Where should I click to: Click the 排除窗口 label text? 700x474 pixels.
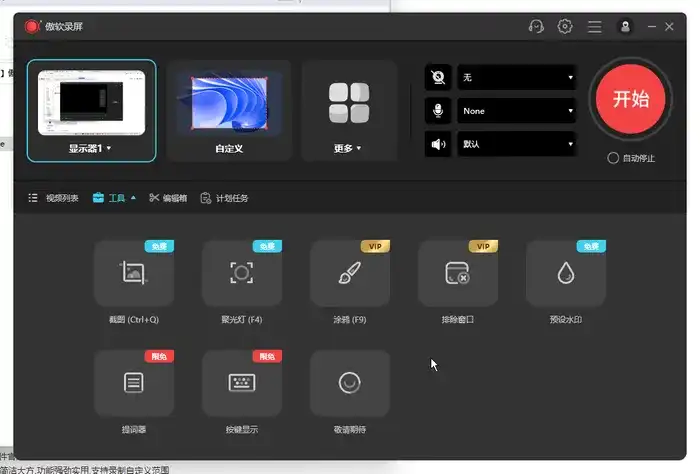[x=458, y=320]
